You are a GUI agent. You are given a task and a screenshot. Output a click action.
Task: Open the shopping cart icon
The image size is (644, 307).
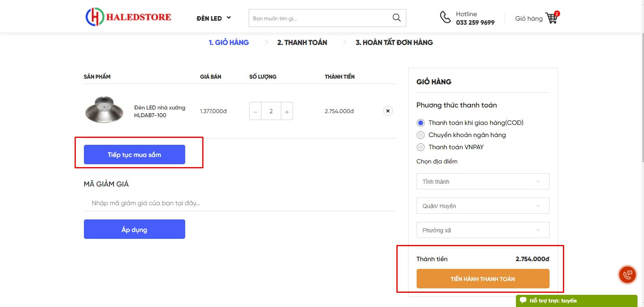tap(551, 18)
